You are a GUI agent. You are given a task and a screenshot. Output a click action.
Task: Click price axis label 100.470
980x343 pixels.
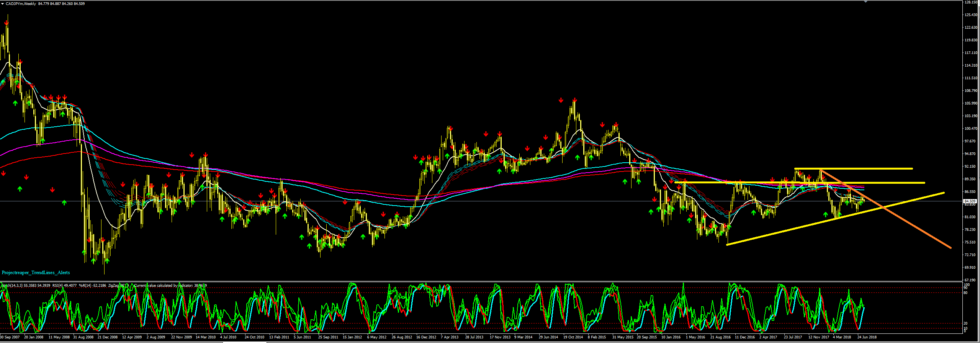(971, 129)
